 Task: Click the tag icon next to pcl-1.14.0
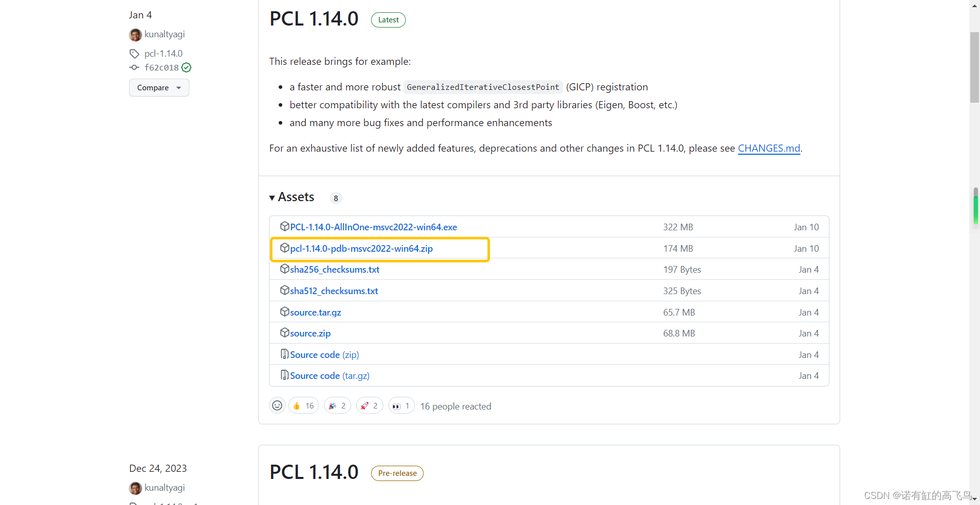pos(134,54)
